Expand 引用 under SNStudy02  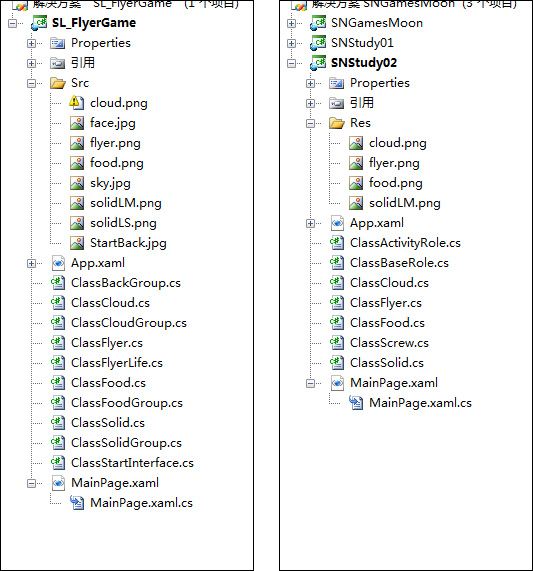311,104
